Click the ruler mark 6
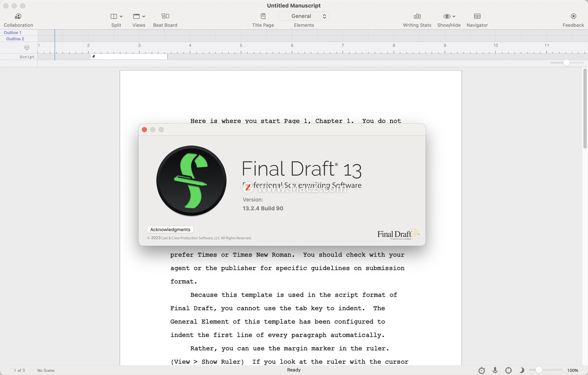 pyautogui.click(x=292, y=45)
